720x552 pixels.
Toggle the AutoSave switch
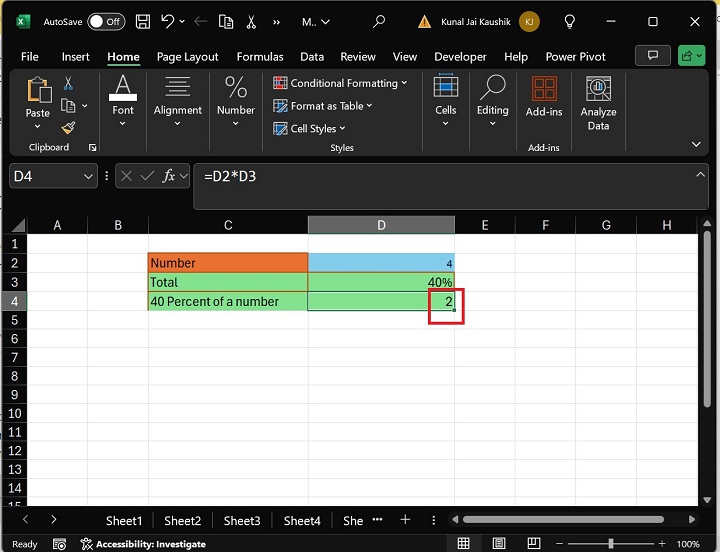106,21
